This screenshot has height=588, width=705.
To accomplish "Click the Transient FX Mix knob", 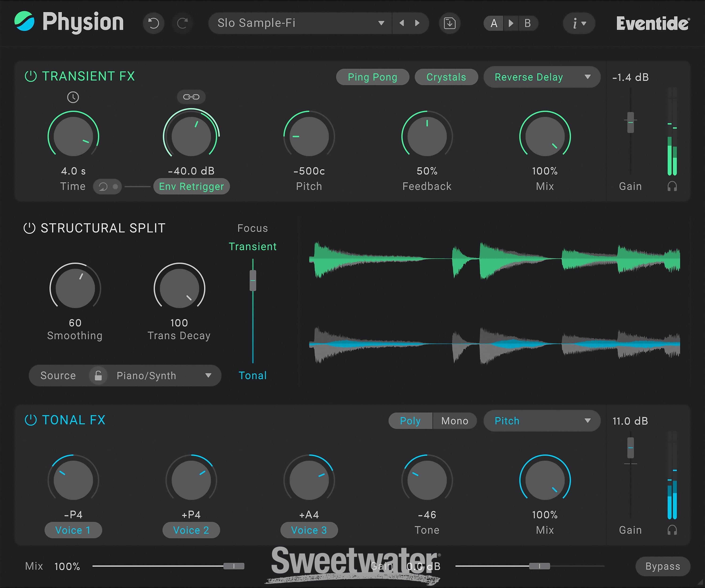I will (545, 136).
